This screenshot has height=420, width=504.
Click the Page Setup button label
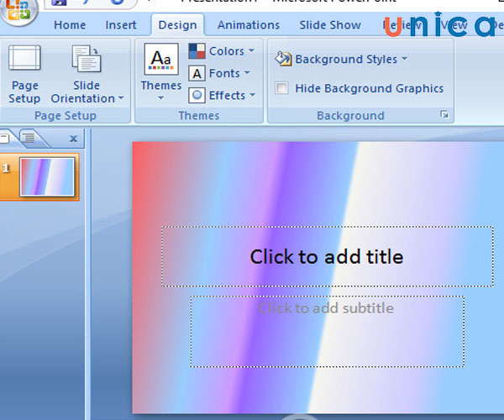(24, 92)
